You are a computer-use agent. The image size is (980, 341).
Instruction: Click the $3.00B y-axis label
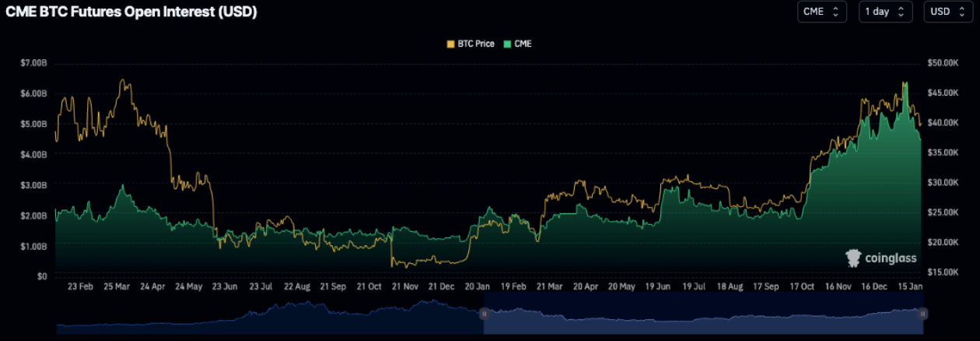click(x=33, y=185)
